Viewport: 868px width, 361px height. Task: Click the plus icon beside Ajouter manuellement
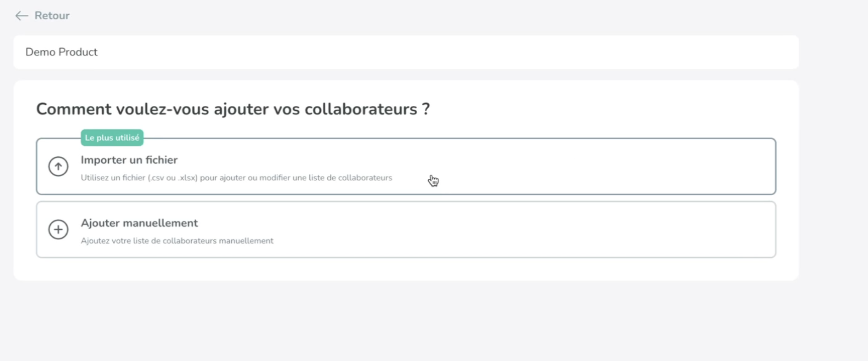[58, 230]
